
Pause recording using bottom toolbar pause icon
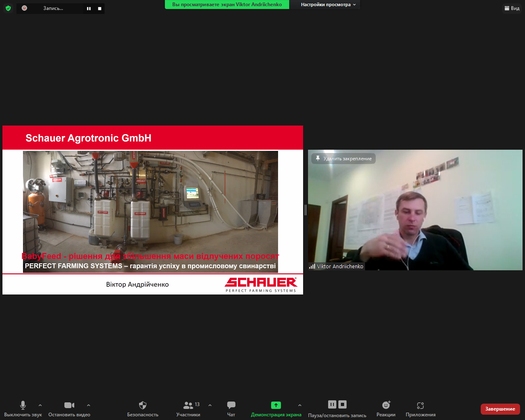[x=332, y=404]
